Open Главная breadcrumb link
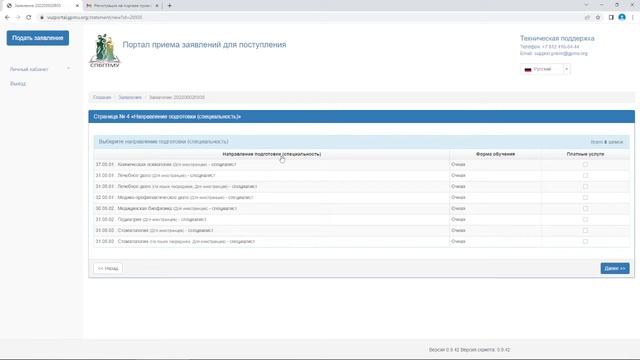Screen dimensions: 640x360 102,98
